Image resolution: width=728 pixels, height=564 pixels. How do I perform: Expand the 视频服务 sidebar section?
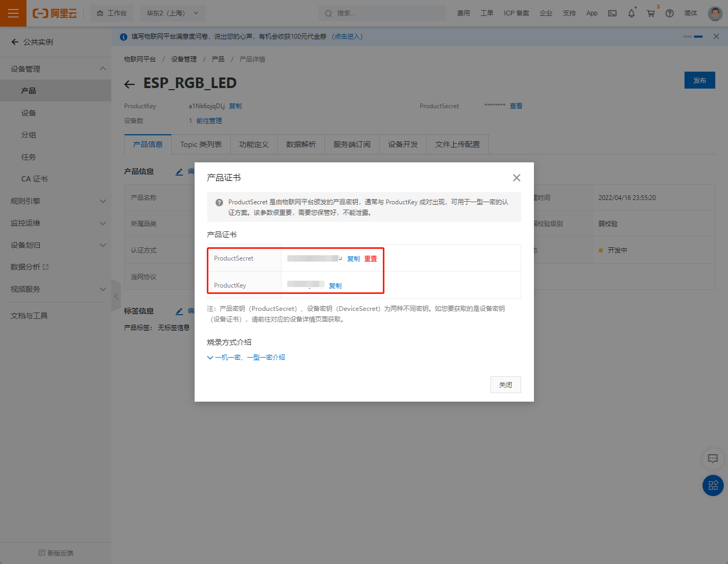pos(103,289)
